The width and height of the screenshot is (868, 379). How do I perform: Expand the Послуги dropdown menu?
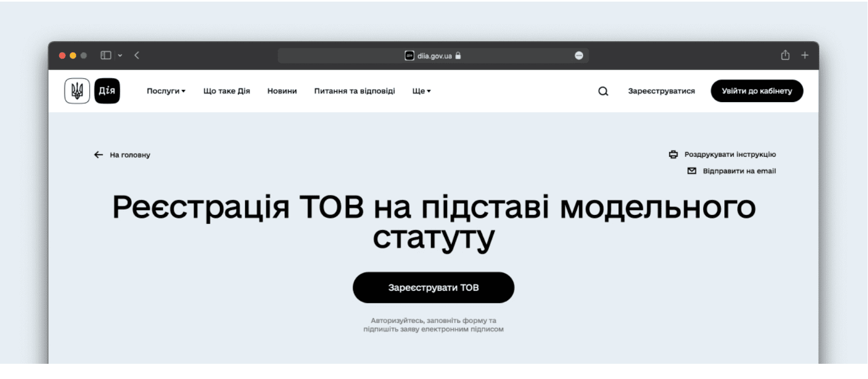coord(166,91)
